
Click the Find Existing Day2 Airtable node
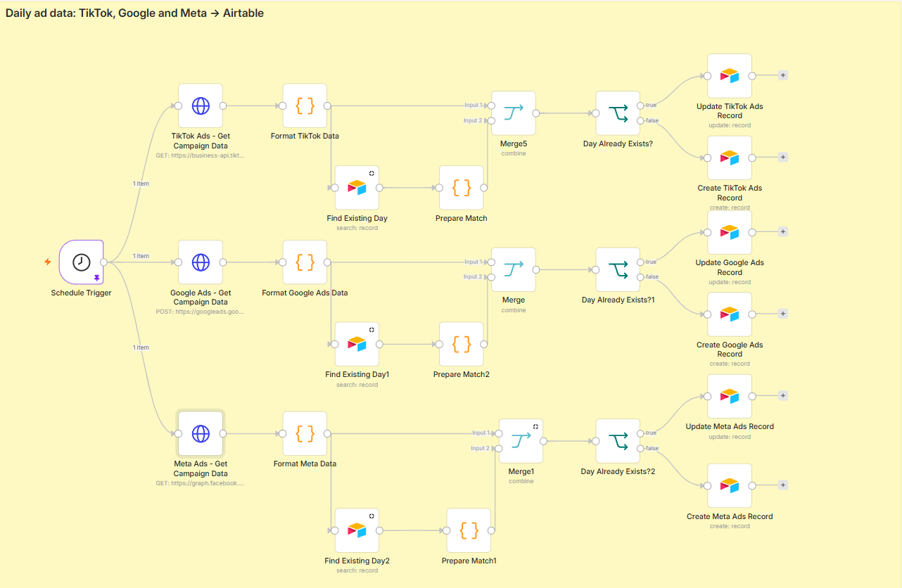(x=357, y=530)
